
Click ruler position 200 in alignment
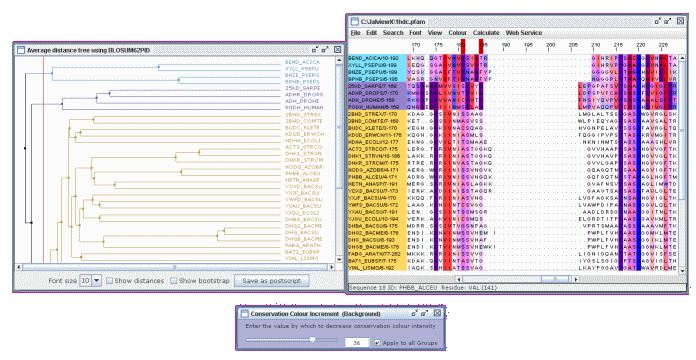point(550,45)
